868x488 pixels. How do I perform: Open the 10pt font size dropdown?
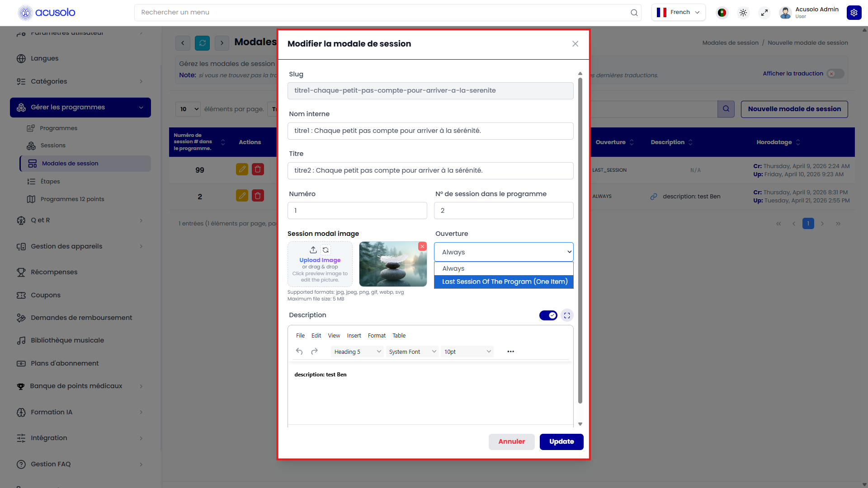point(467,352)
